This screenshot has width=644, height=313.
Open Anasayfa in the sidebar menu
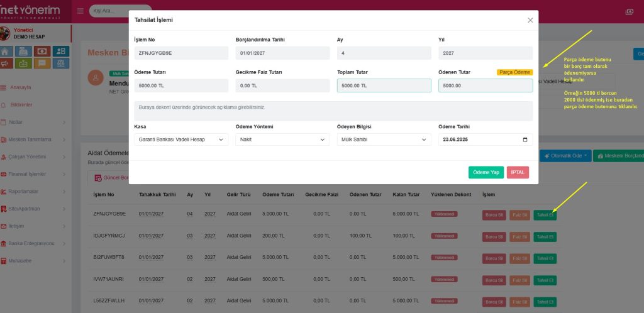21,87
